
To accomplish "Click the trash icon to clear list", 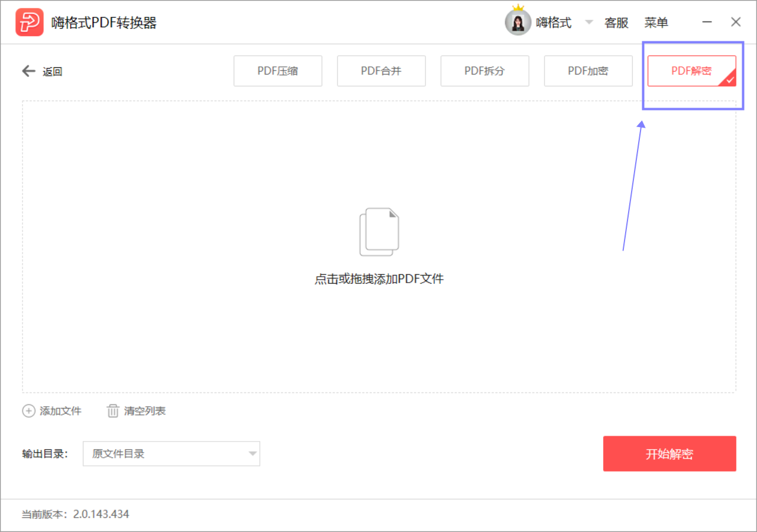I will point(112,411).
